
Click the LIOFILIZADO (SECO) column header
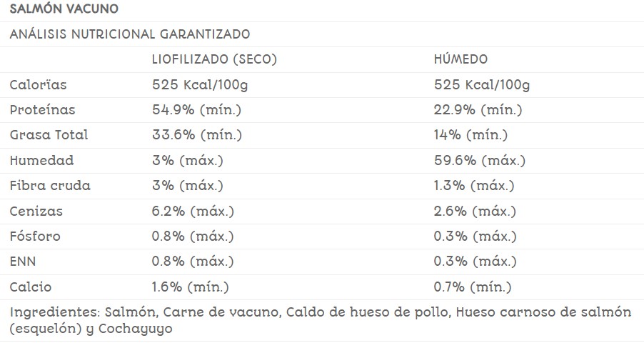[214, 59]
